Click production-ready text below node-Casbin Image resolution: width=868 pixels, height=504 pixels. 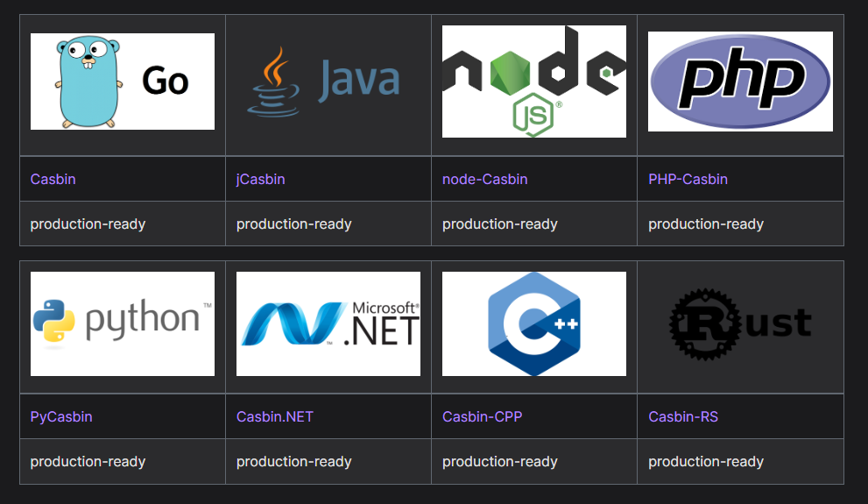click(x=500, y=224)
